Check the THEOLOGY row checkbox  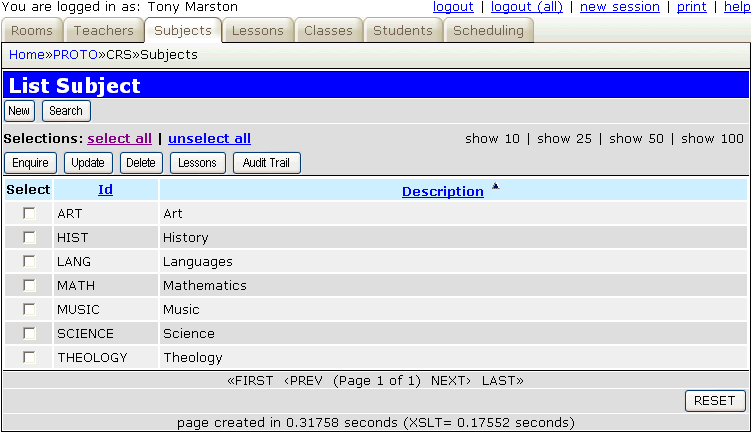pos(30,357)
